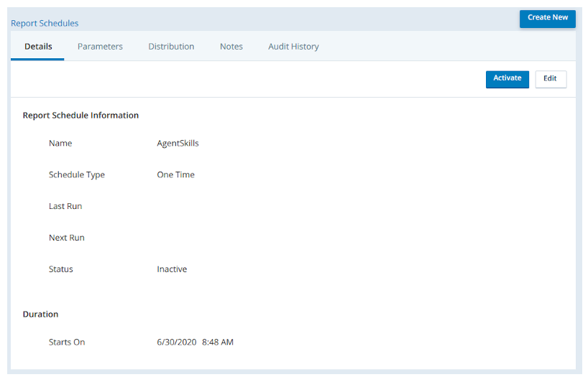Click the Schedule Type label
Screen dimensions: 588x377
click(76, 174)
